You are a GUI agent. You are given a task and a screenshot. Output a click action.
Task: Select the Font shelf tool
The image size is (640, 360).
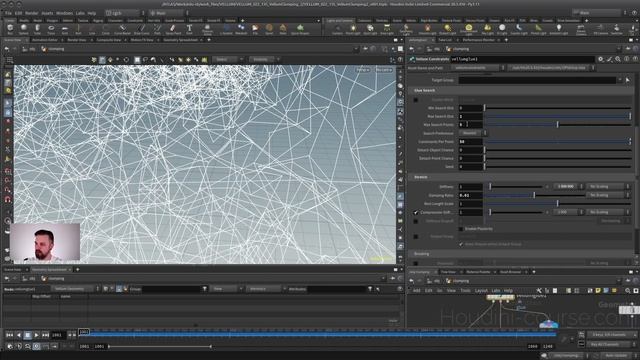(189, 29)
